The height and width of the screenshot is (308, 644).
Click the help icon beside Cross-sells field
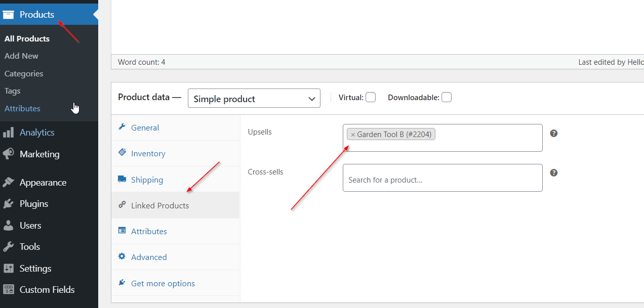tap(554, 173)
